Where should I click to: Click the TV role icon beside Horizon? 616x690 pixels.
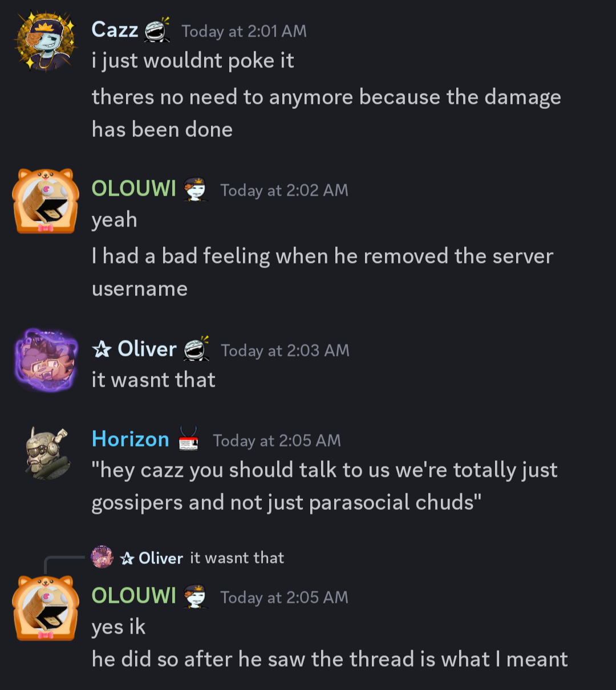click(188, 440)
